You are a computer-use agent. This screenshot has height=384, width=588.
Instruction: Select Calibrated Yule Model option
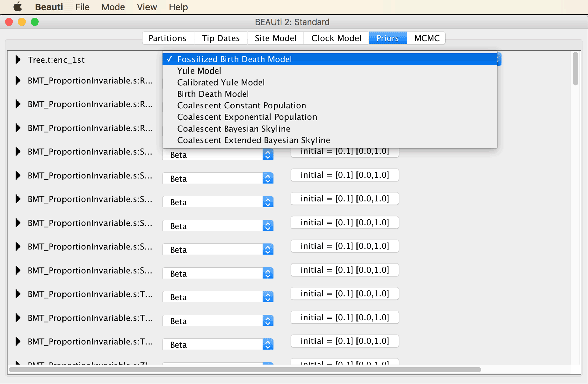click(330, 82)
